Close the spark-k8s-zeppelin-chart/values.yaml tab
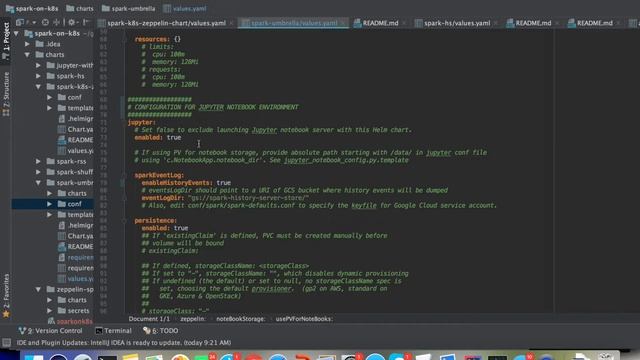 point(231,23)
